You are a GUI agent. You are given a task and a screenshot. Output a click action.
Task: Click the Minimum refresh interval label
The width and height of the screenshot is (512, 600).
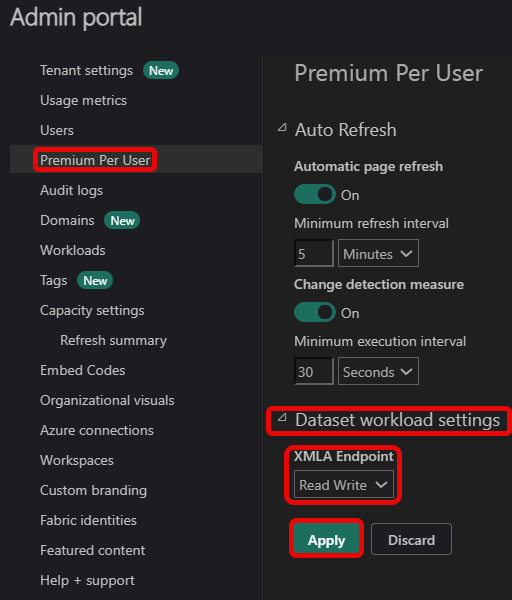[x=371, y=223]
